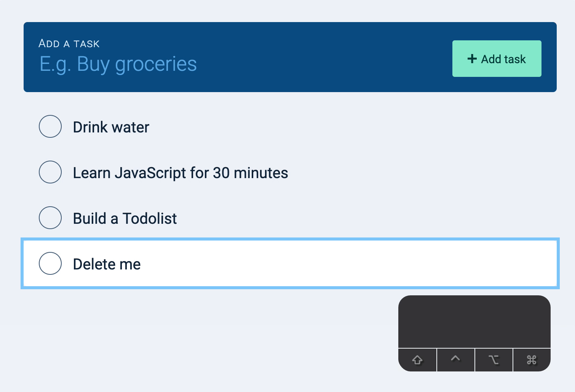Viewport: 575px width, 392px height.
Task: Tick the Build a Todolist circle
Action: tap(50, 218)
